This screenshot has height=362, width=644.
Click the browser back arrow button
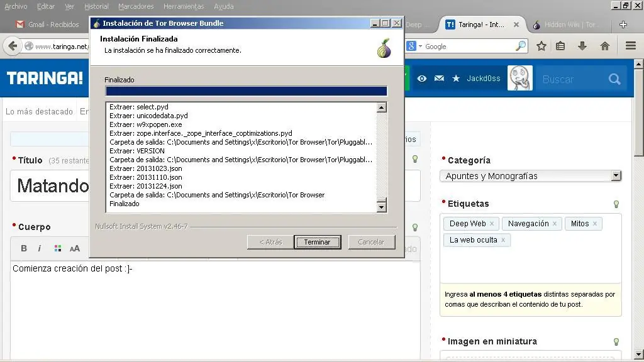pos(13,46)
